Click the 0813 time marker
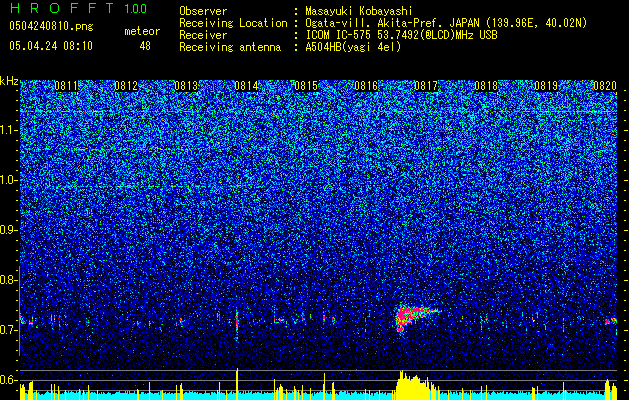This screenshot has height=400, width=629. [186, 85]
